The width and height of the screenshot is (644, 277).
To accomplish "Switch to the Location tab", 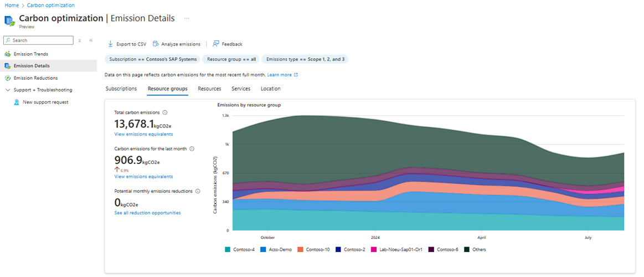I will tap(270, 89).
